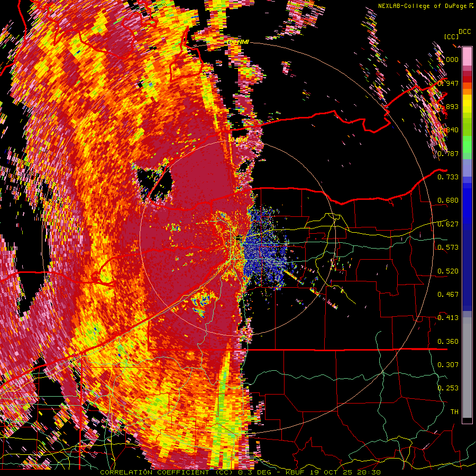Screen dimensions: 476x476
Task: Click the 0.840 color scale value
Action: pyautogui.click(x=448, y=130)
